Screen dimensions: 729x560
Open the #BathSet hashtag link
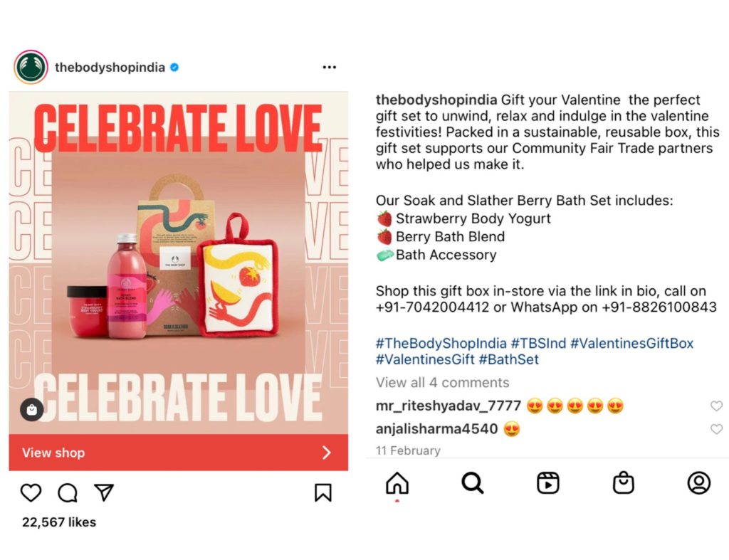pos(508,360)
